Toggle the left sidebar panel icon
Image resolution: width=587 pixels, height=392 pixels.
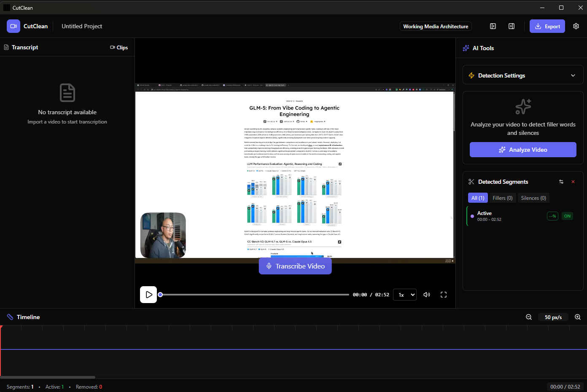[493, 26]
